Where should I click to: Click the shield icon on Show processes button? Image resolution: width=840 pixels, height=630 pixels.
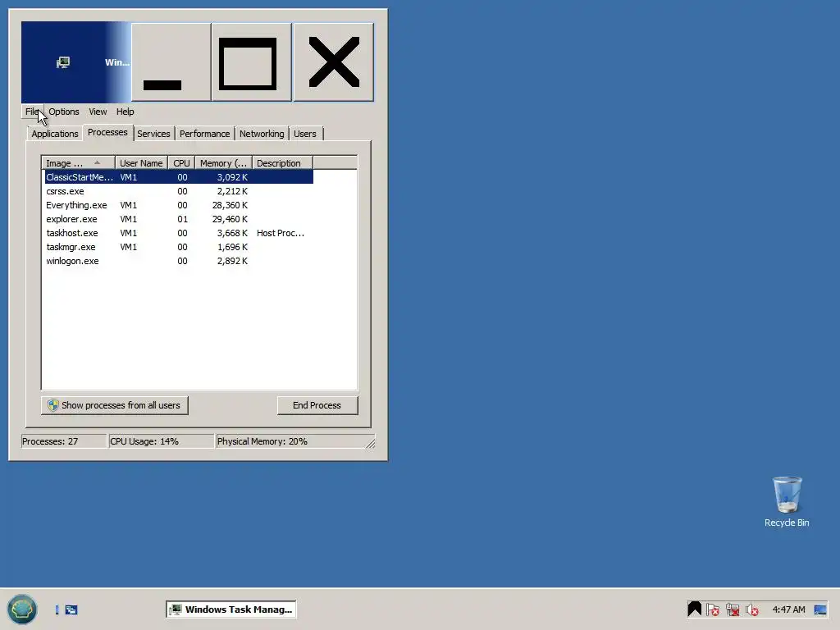pyautogui.click(x=52, y=405)
